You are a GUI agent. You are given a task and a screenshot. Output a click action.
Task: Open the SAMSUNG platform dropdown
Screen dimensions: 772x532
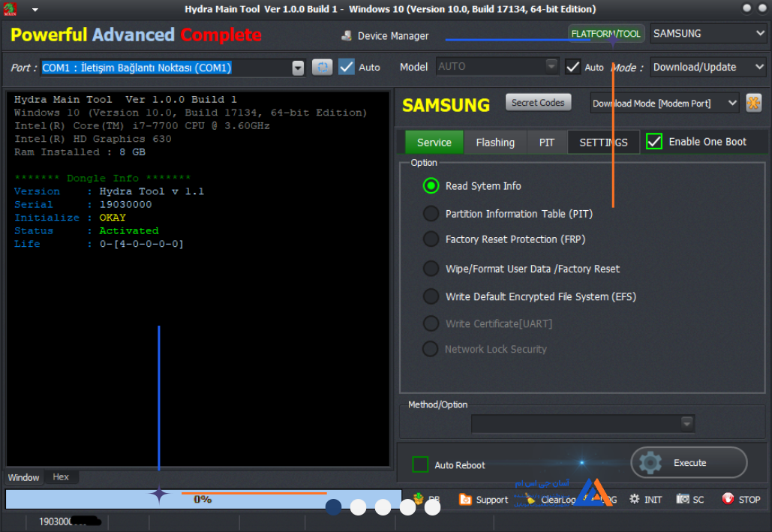[x=708, y=34]
